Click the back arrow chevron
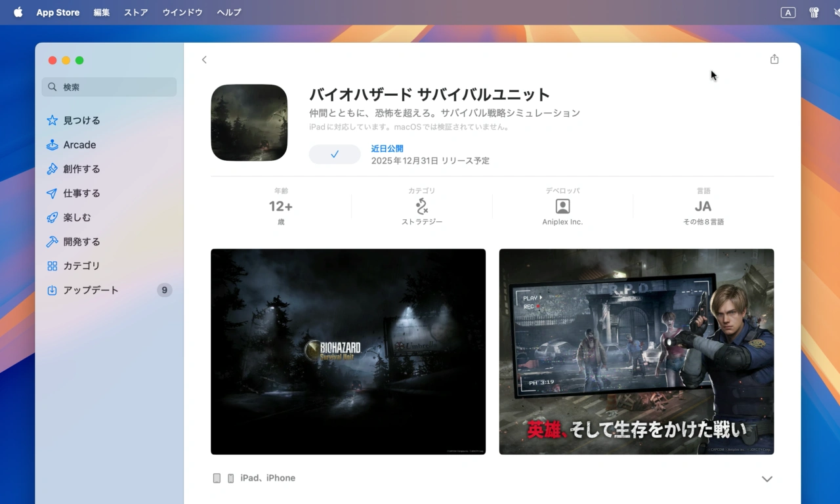 point(204,60)
